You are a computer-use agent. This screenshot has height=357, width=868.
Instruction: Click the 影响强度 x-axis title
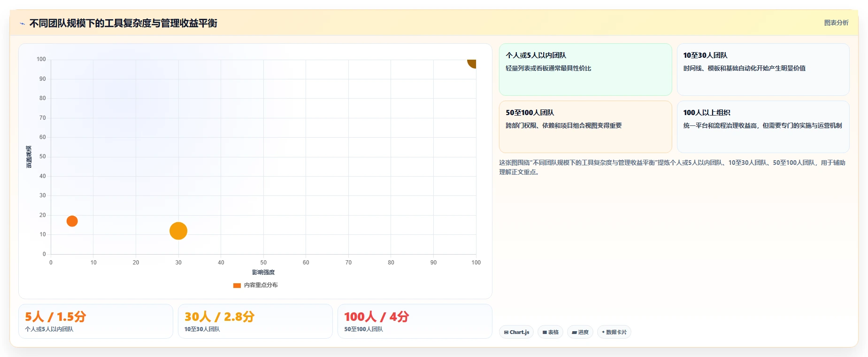click(x=263, y=272)
